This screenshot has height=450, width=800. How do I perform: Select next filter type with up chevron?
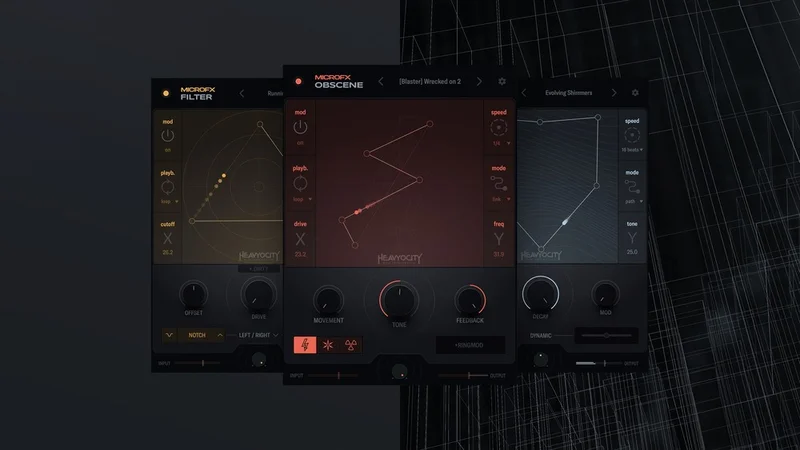coord(220,335)
